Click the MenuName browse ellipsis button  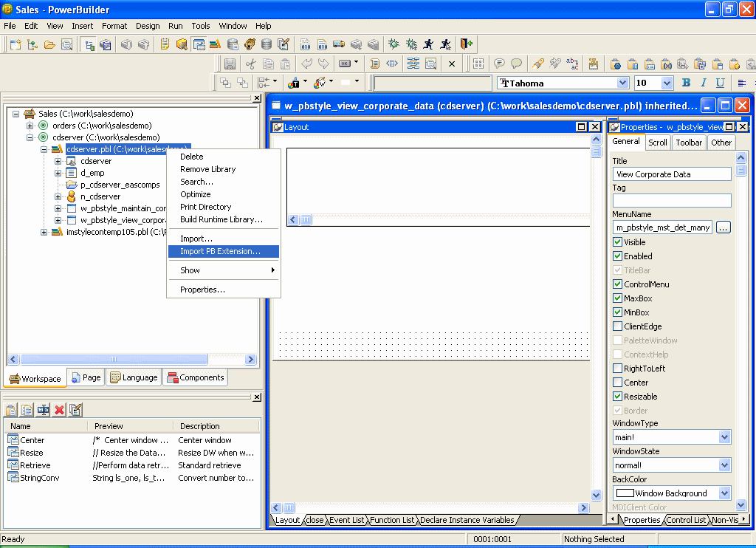pos(724,227)
